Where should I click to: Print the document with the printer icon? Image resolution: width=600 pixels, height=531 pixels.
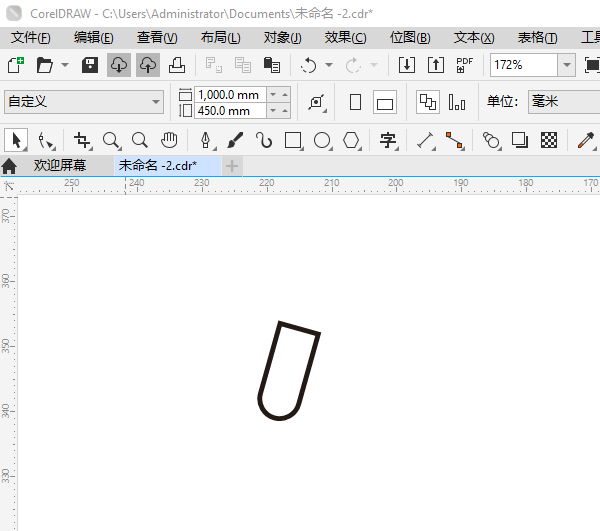click(x=177, y=65)
